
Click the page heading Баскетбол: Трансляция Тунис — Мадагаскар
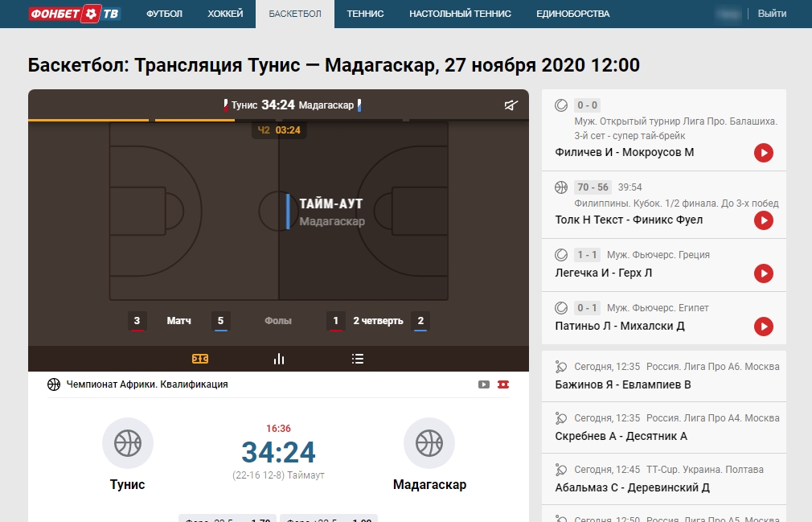click(334, 65)
